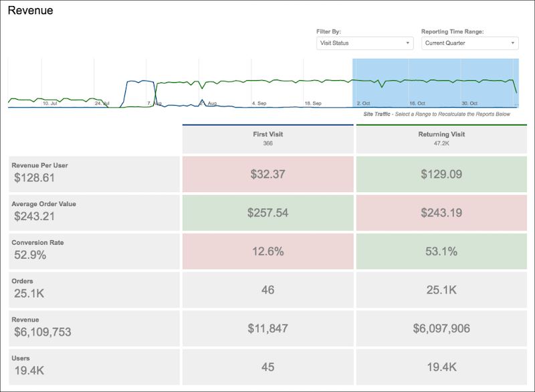Click the blue highlighted October range selector
535x392 pixels.
coord(435,84)
